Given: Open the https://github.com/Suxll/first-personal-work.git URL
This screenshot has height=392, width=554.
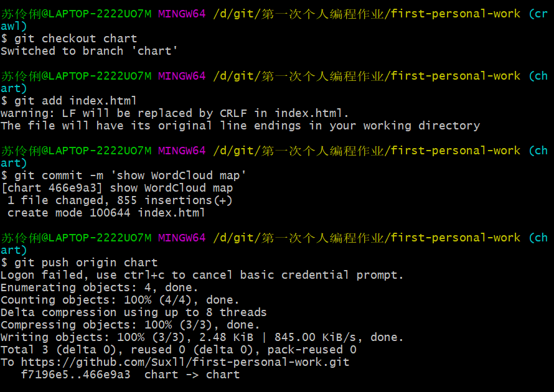Looking at the screenshot, I should coord(185,362).
